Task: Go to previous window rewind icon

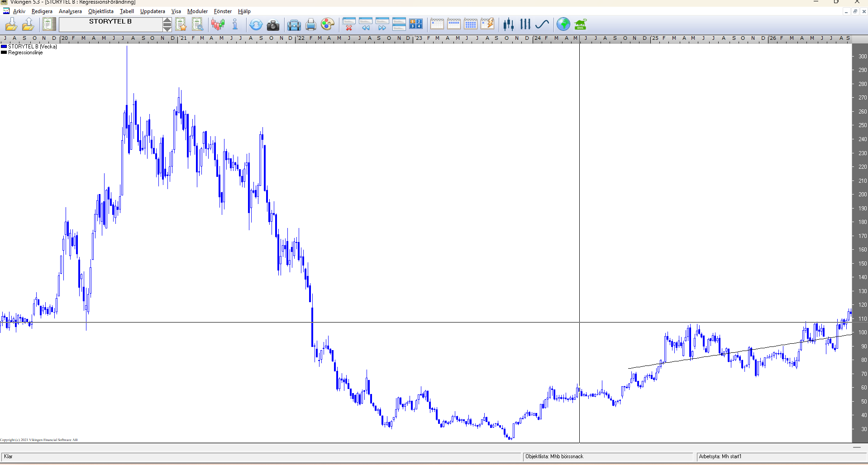Action: tap(366, 24)
